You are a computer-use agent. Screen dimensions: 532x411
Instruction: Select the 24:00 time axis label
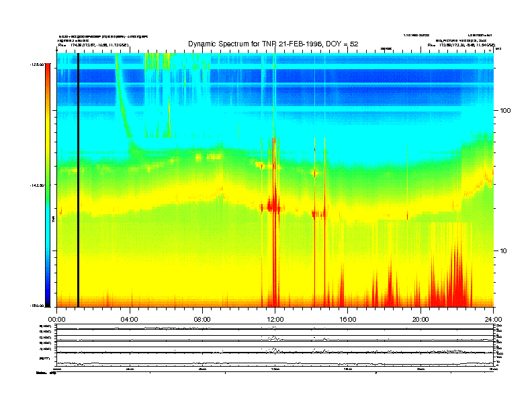tap(493, 320)
